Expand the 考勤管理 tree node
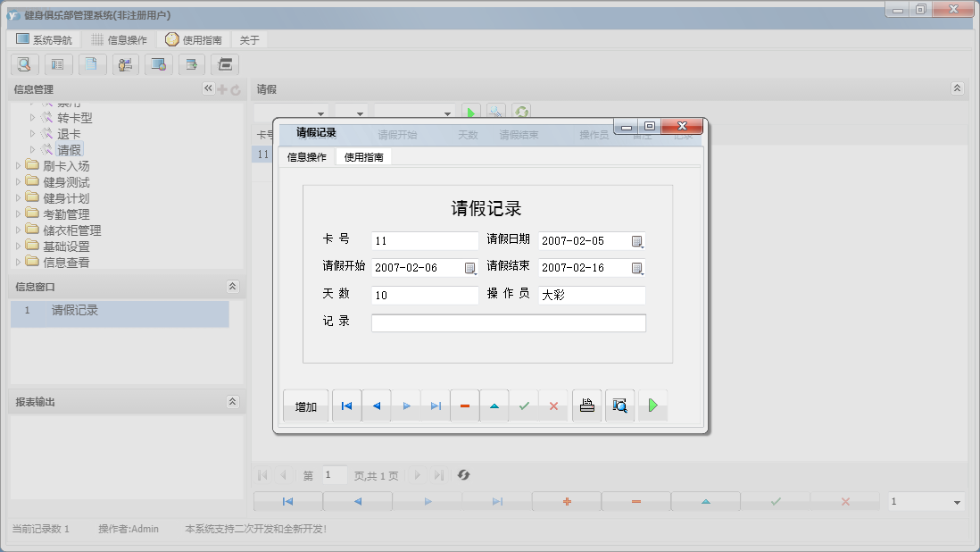Screen dimensions: 980x552 click(x=20, y=213)
